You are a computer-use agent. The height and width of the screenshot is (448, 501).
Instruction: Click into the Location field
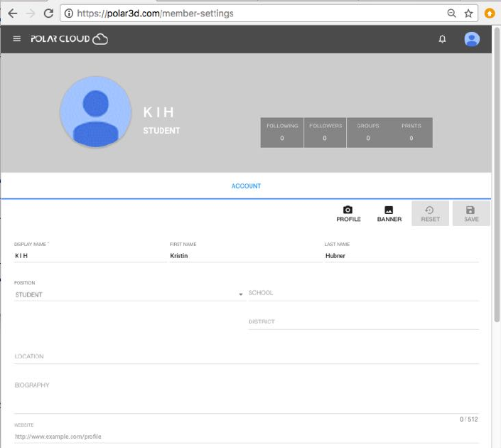247,356
